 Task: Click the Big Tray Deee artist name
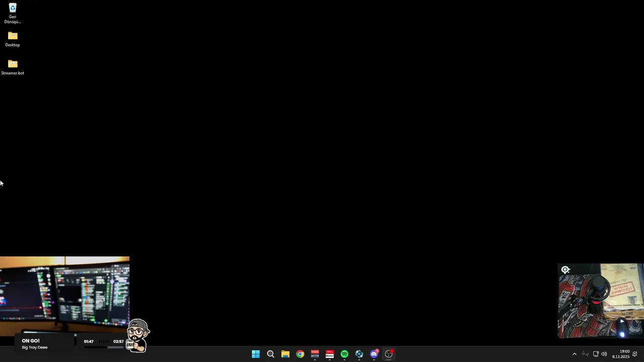(x=35, y=347)
